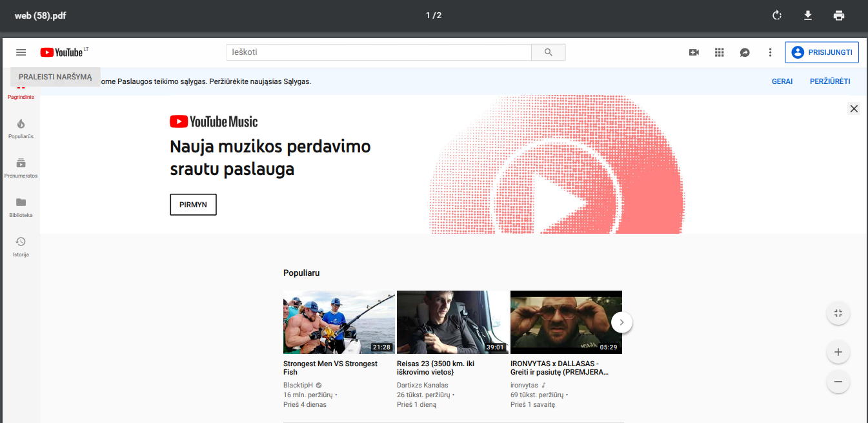This screenshot has width=868, height=423.
Task: Click the 16 mln. peržiūrų text
Action: coord(308,395)
